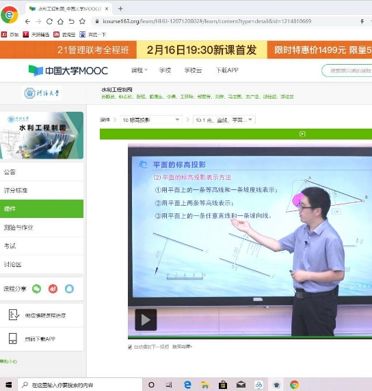This screenshot has width=372, height=391.
Task: Share course via the red Weibo icon
Action: (x=53, y=289)
